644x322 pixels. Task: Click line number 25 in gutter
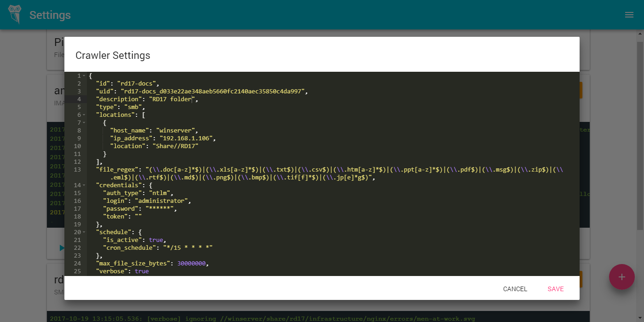click(x=77, y=271)
